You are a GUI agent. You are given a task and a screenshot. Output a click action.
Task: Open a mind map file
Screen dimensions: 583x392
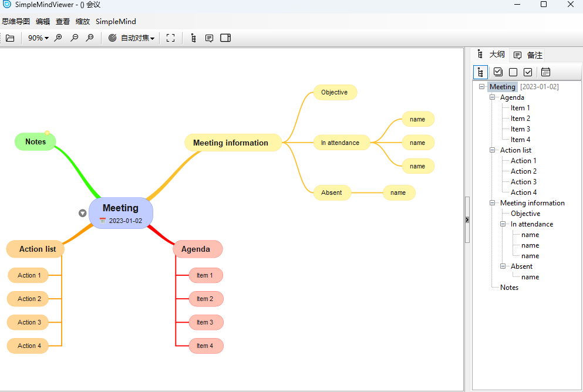(x=11, y=38)
